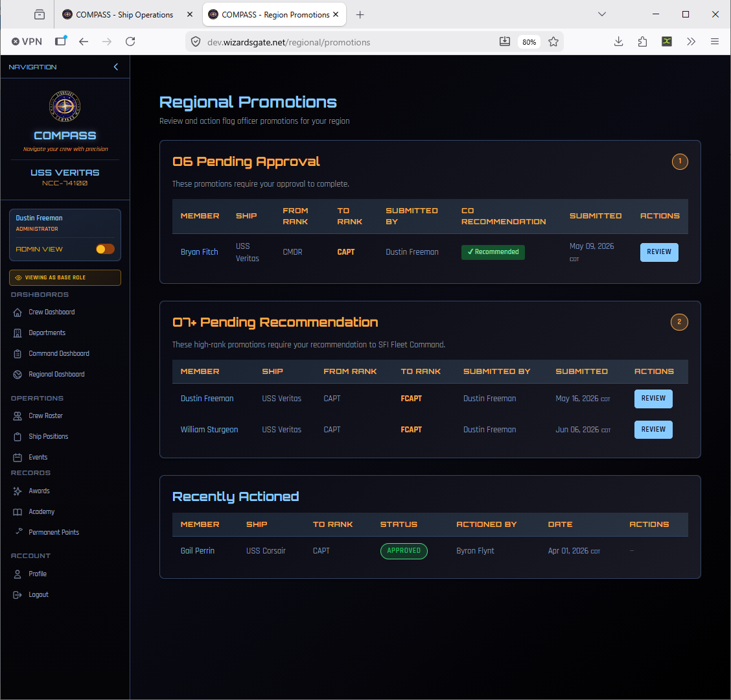Screen dimensions: 731x700
Task: Click the Awards sparkle icon
Action: [17, 491]
